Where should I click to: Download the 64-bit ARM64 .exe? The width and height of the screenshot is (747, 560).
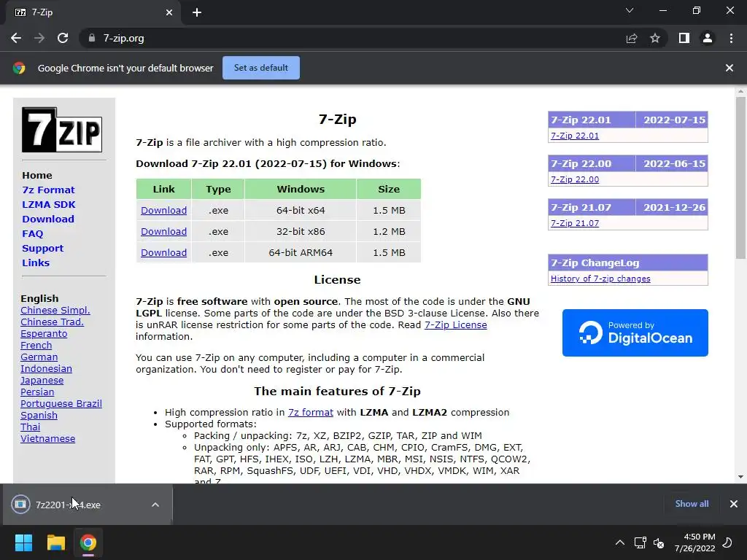[164, 253]
